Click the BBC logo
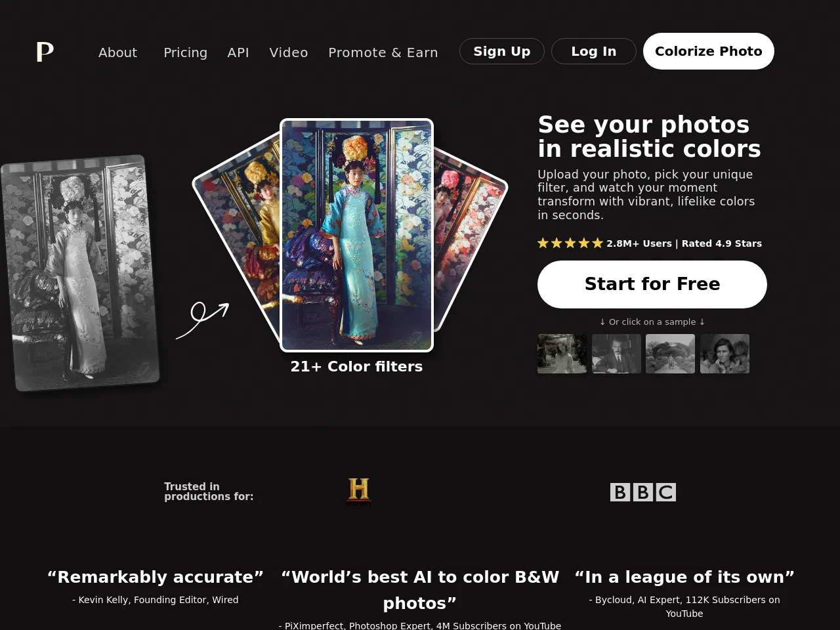Image resolution: width=840 pixels, height=630 pixels. (643, 492)
